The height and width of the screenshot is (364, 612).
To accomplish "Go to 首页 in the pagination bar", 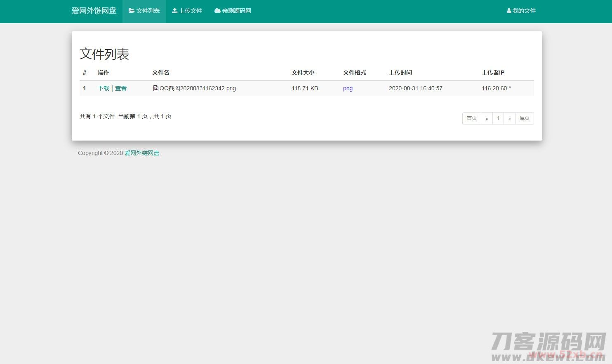I will (471, 118).
